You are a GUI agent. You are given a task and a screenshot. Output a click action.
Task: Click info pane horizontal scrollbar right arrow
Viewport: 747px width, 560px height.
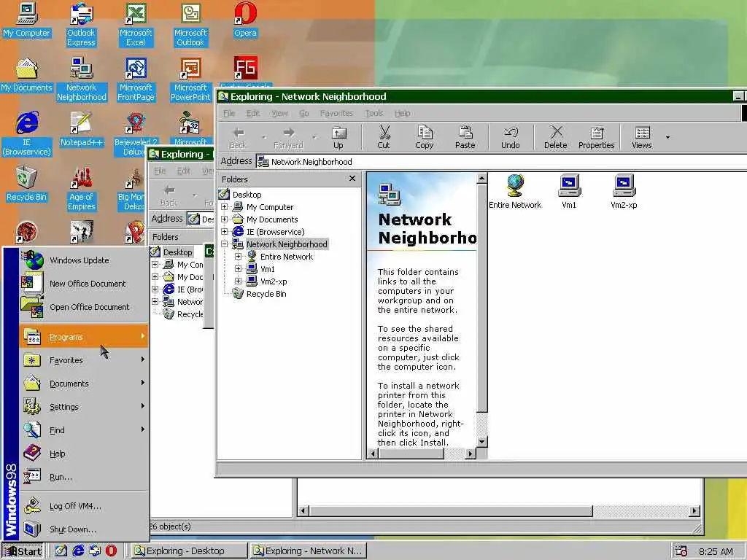point(471,454)
